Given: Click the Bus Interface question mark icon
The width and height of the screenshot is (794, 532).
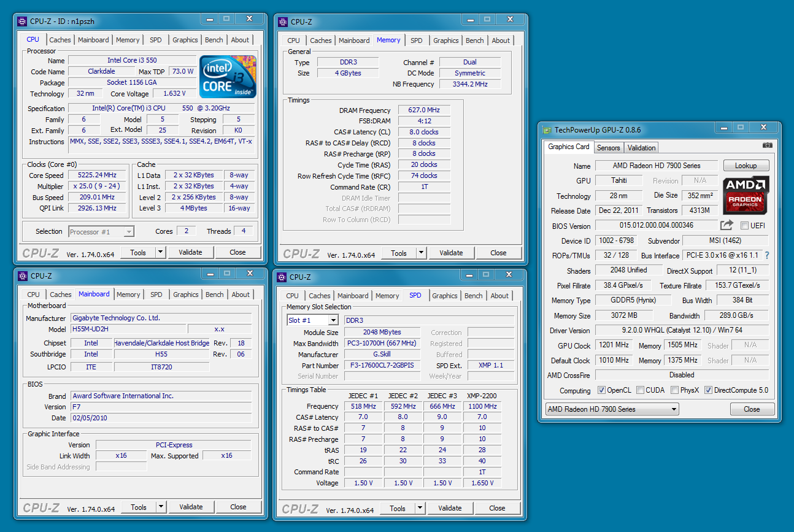Looking at the screenshot, I should (766, 255).
